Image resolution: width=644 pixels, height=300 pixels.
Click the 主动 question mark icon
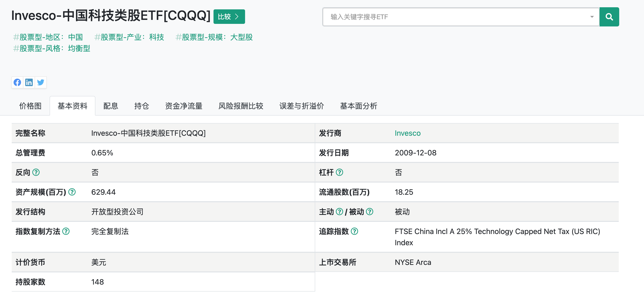(x=340, y=212)
